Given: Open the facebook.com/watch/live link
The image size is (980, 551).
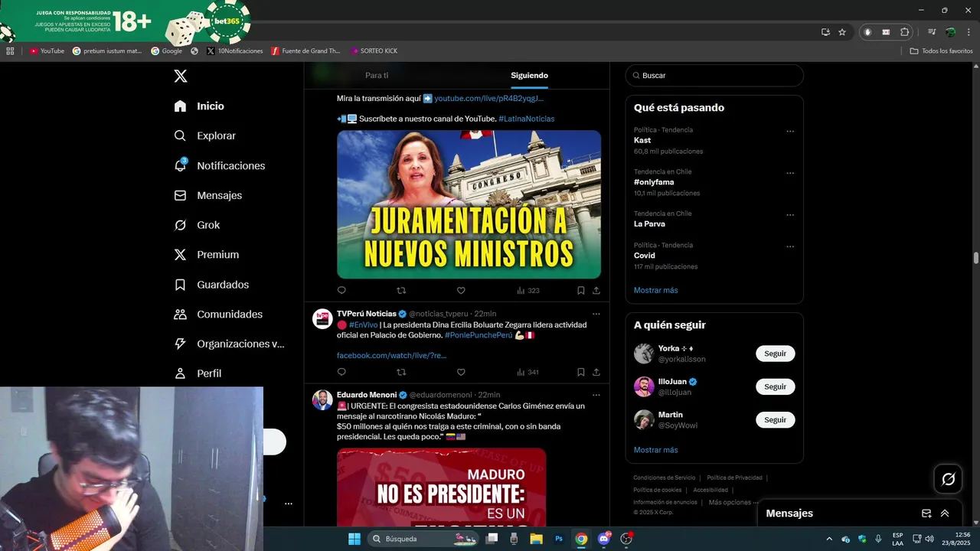Looking at the screenshot, I should click(391, 355).
